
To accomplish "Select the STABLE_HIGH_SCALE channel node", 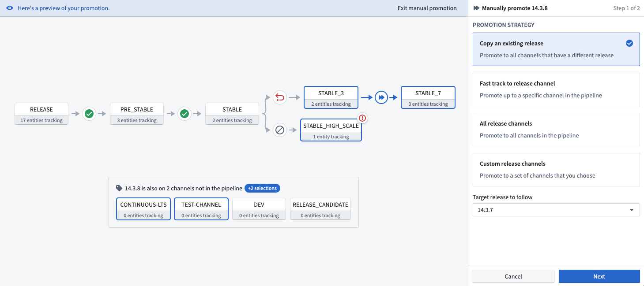I will pos(331,130).
